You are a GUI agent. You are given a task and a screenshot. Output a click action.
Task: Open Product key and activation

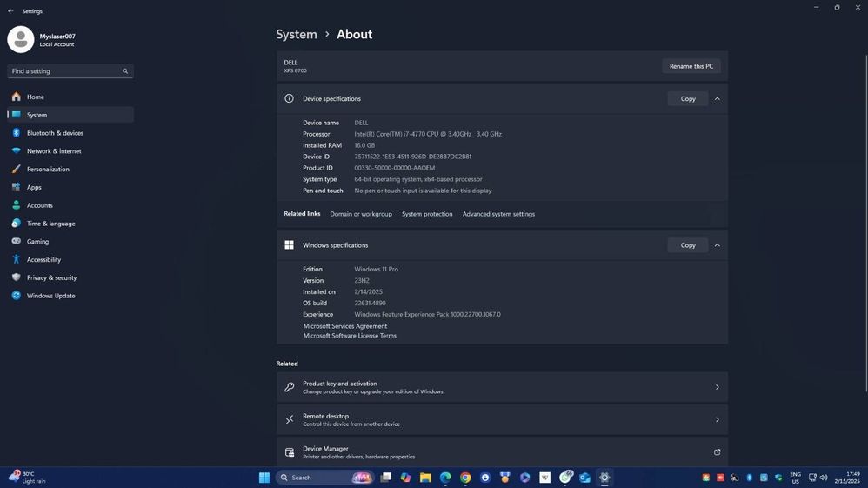click(502, 387)
